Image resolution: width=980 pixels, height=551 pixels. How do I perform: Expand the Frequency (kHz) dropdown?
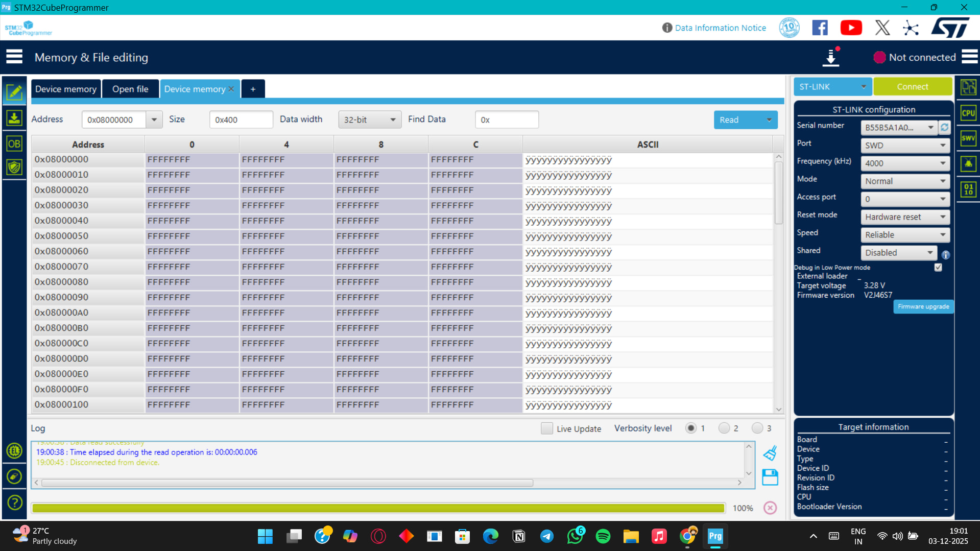[x=904, y=163]
